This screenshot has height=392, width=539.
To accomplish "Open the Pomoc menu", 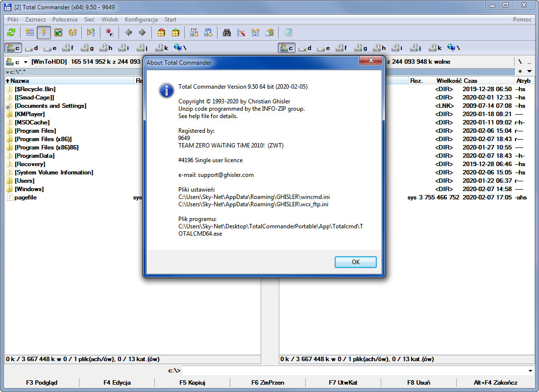I will coord(522,20).
